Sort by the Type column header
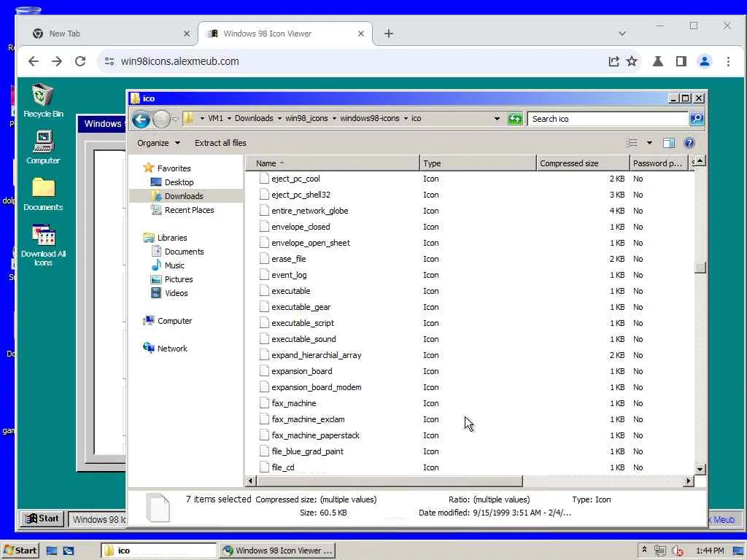 [x=478, y=163]
